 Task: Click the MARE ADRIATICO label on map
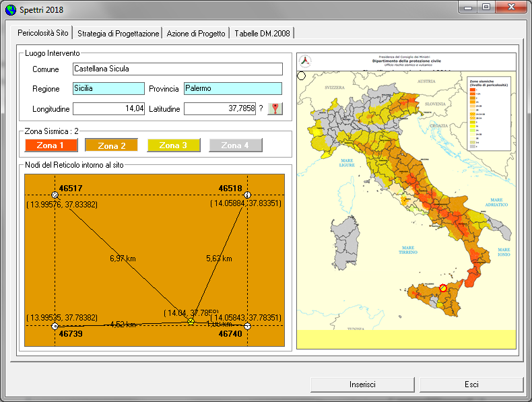(x=496, y=203)
